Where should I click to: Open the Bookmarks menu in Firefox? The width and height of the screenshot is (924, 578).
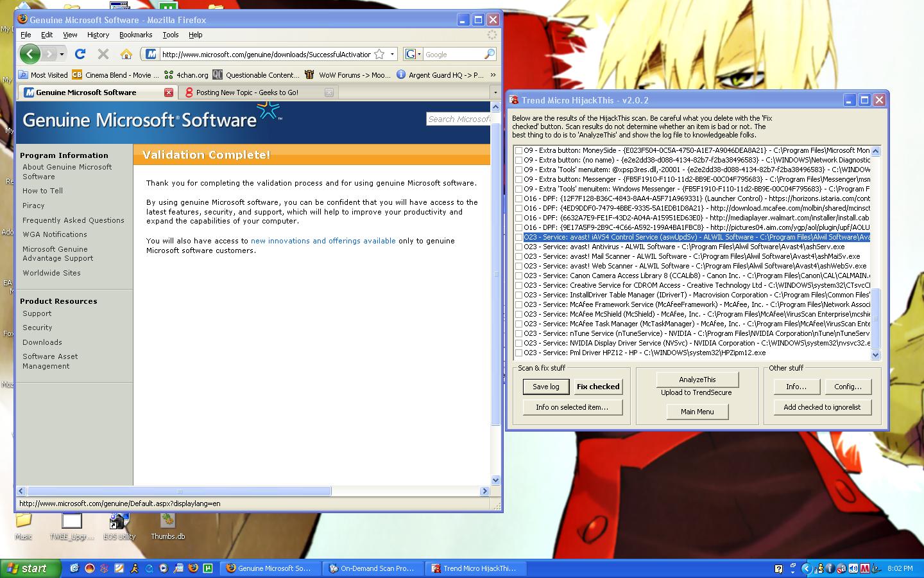click(x=135, y=35)
